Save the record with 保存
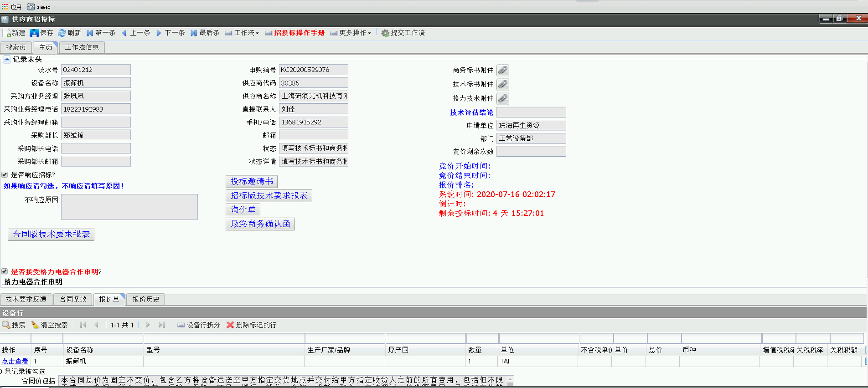The image size is (868, 388). (41, 33)
